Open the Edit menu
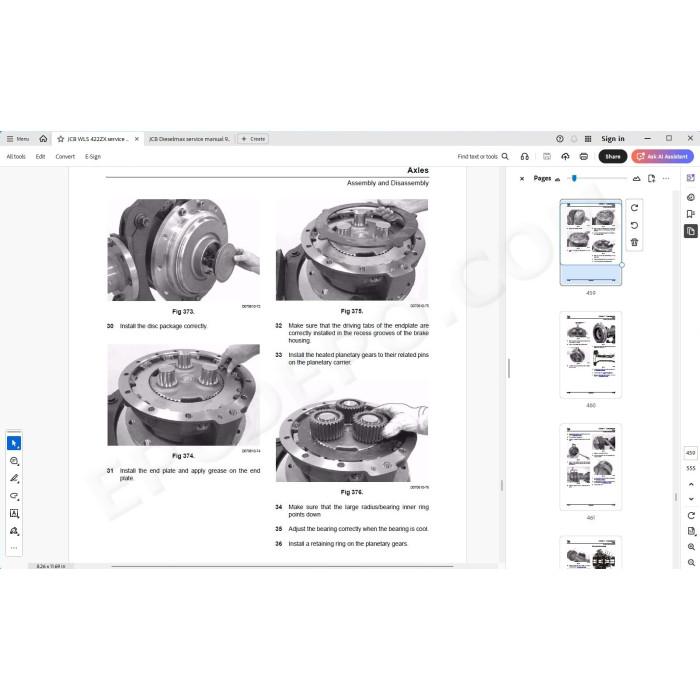 click(x=40, y=157)
